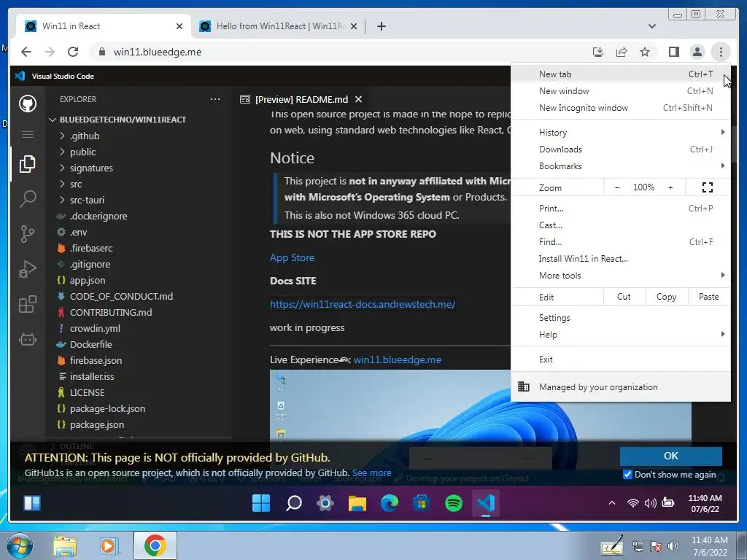Image resolution: width=747 pixels, height=560 pixels.
Task: Uncheck Don't show me again
Action: point(627,474)
